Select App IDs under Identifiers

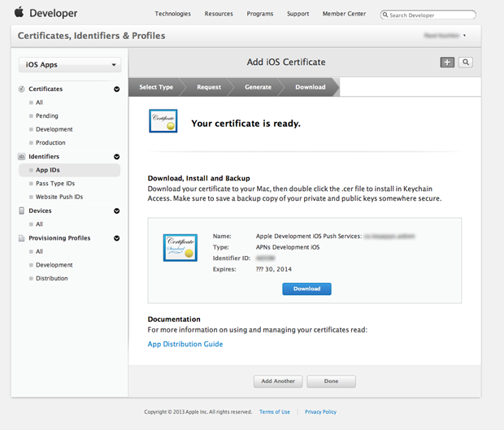69,170
